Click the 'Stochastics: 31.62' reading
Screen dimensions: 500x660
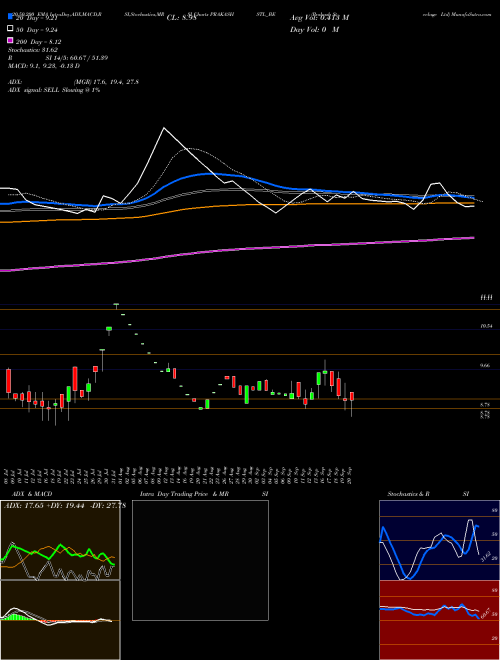tap(33, 50)
